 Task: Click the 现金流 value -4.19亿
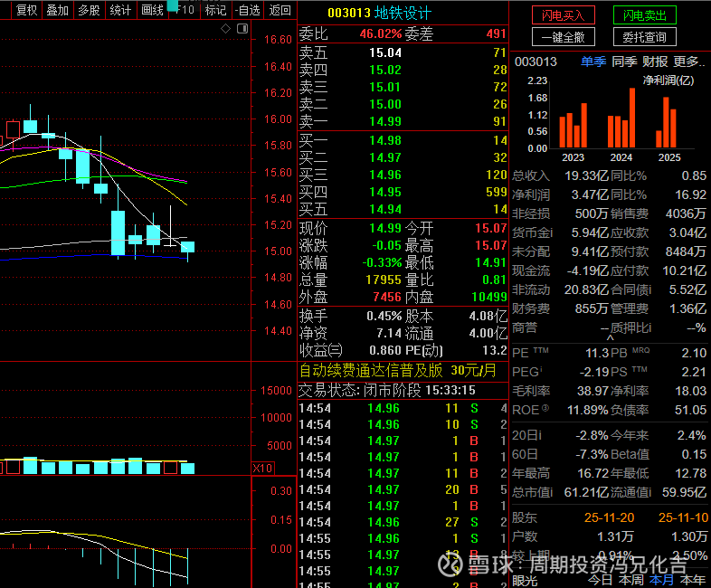(x=587, y=271)
